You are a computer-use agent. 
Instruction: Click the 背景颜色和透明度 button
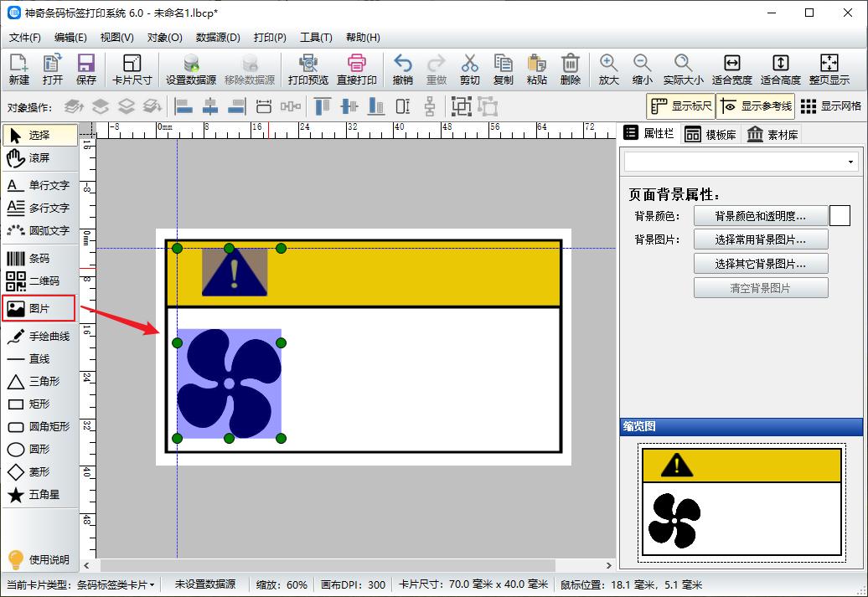pyautogui.click(x=761, y=215)
